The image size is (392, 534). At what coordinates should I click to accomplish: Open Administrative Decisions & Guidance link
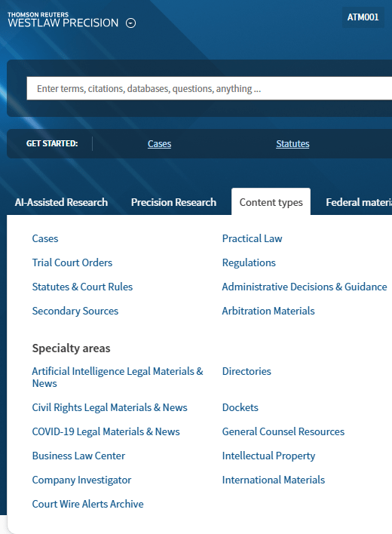tap(305, 287)
